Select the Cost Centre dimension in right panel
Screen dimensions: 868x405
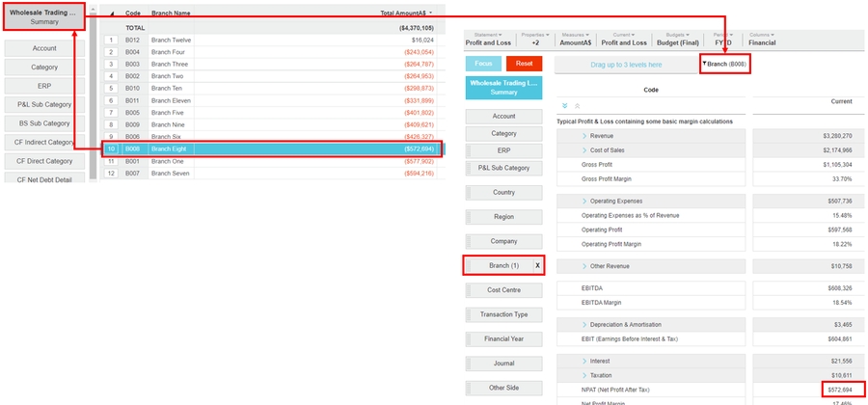pyautogui.click(x=504, y=289)
